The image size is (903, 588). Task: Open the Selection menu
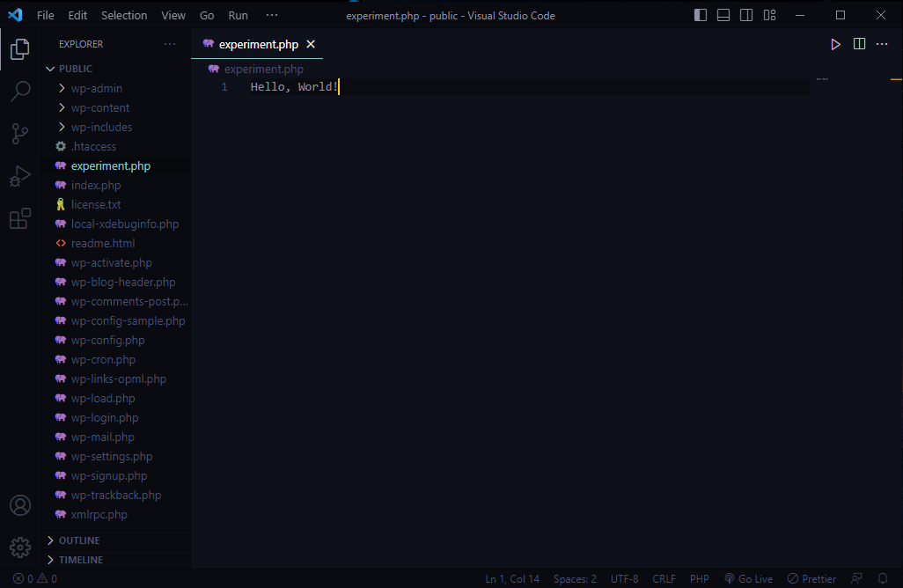pyautogui.click(x=124, y=16)
